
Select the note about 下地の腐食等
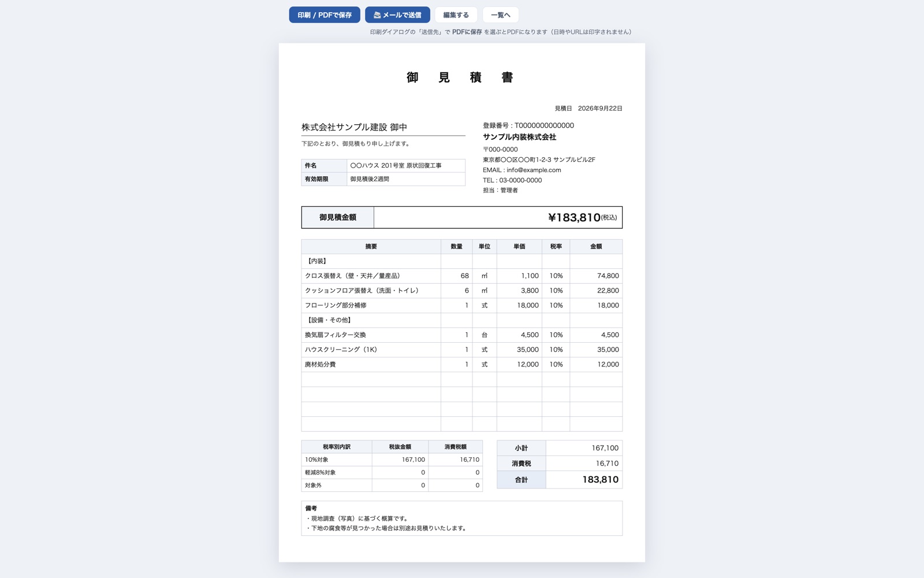[x=386, y=528]
